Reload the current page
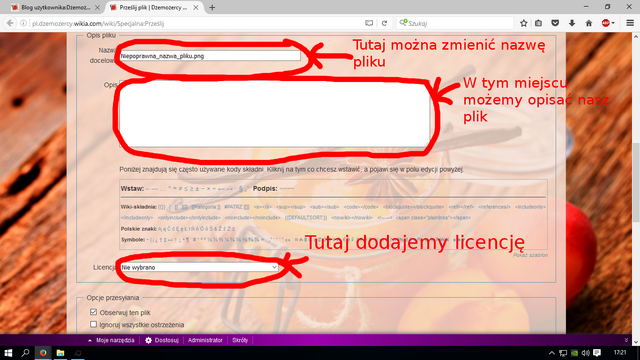The height and width of the screenshot is (360, 640). point(384,23)
